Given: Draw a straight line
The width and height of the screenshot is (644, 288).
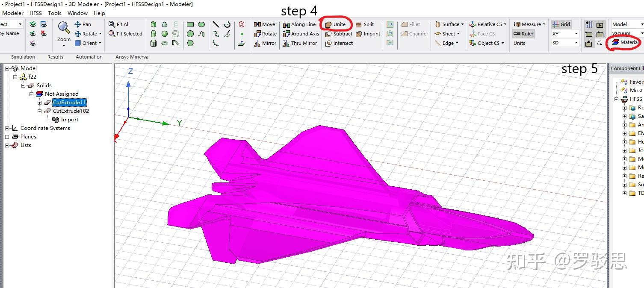Looking at the screenshot, I should [x=216, y=24].
